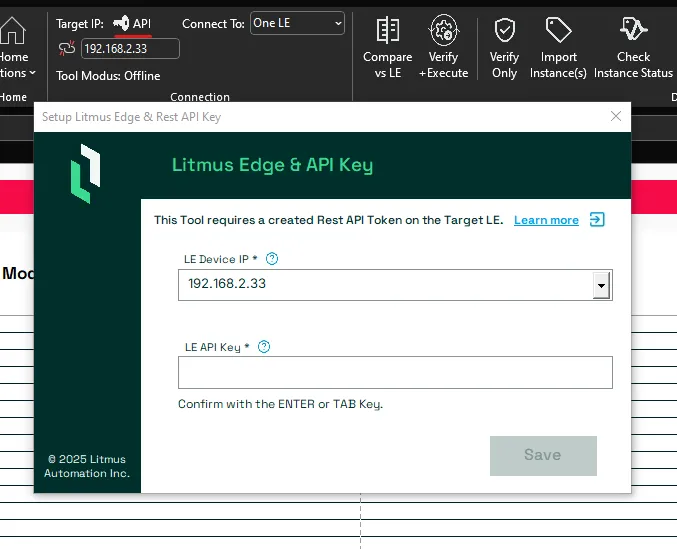Click the help icon next to LE Device IP
The width and height of the screenshot is (677, 549).
coord(272,259)
